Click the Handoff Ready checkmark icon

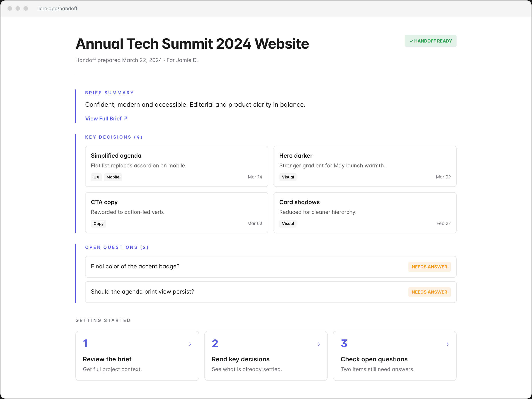click(411, 41)
